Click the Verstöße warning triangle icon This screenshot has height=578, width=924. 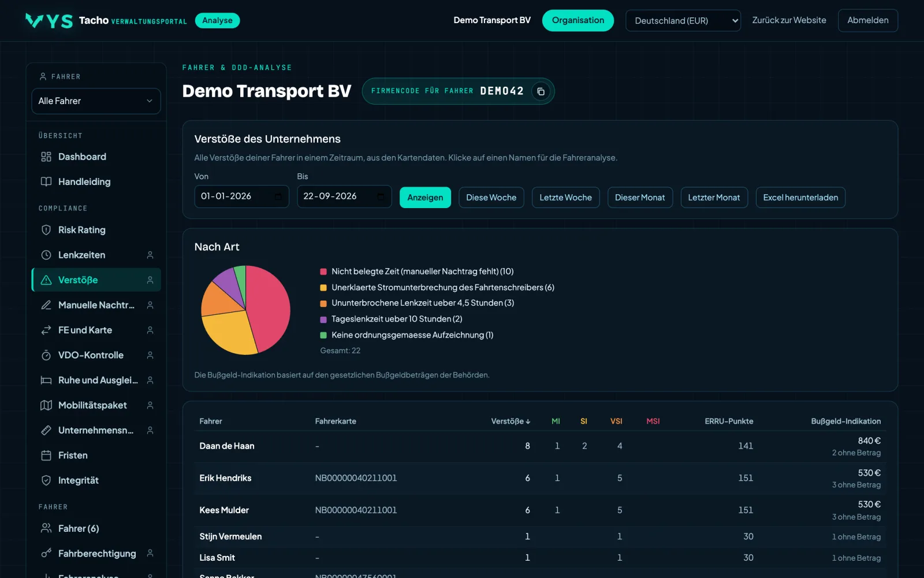coord(46,280)
